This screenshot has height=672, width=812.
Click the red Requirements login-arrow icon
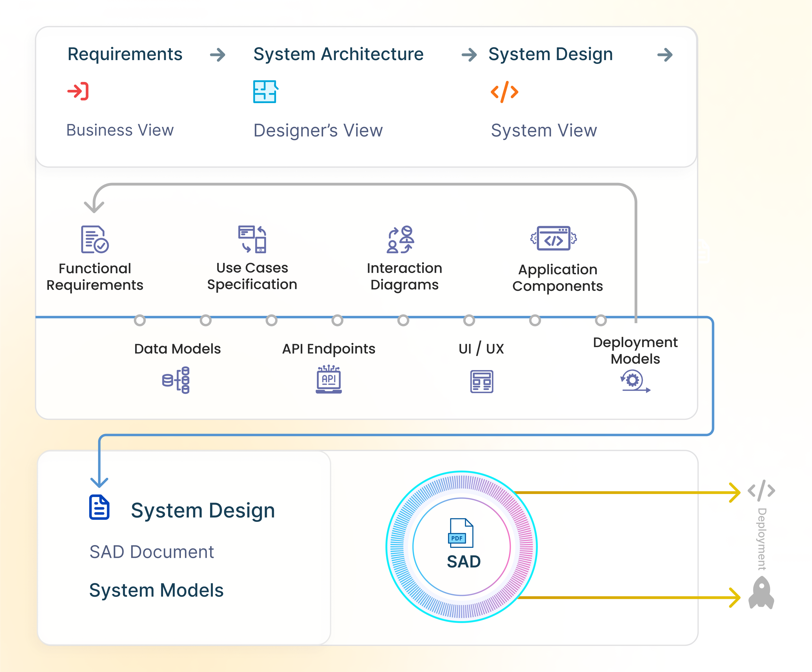click(78, 91)
